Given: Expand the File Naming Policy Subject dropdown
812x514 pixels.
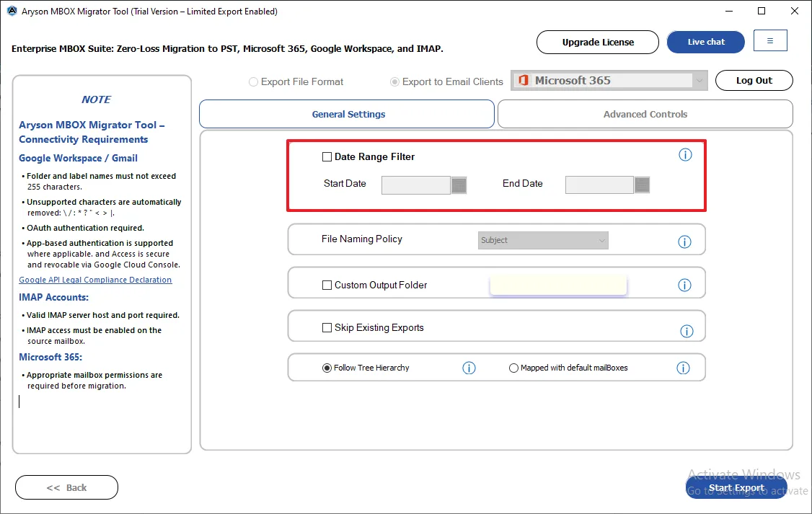Looking at the screenshot, I should pyautogui.click(x=543, y=240).
